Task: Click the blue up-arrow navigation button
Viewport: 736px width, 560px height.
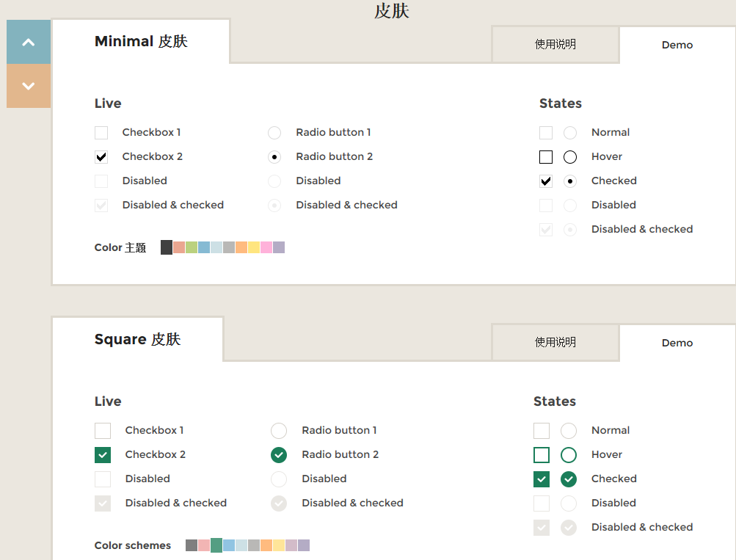Action: click(x=29, y=42)
